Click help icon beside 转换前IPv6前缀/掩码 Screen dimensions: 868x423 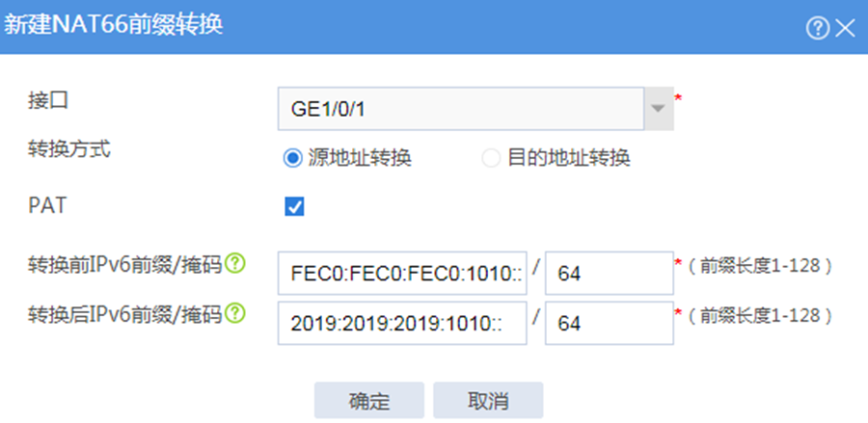pos(235,264)
